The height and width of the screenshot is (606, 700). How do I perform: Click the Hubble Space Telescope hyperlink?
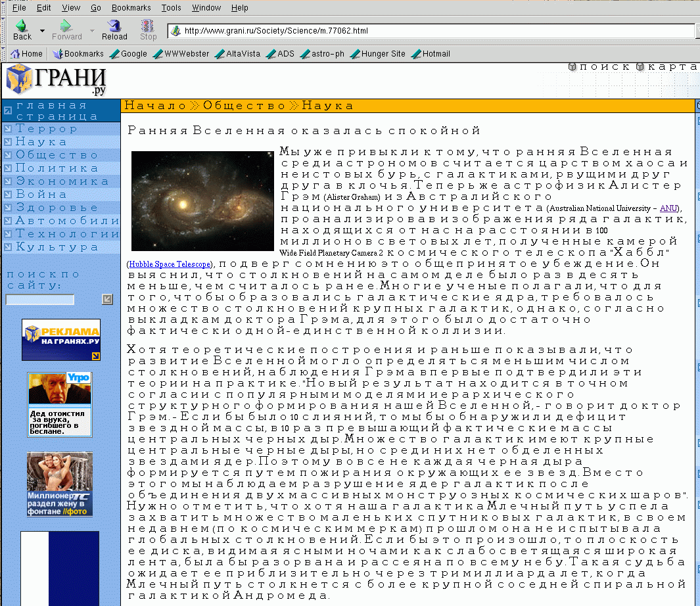click(169, 264)
